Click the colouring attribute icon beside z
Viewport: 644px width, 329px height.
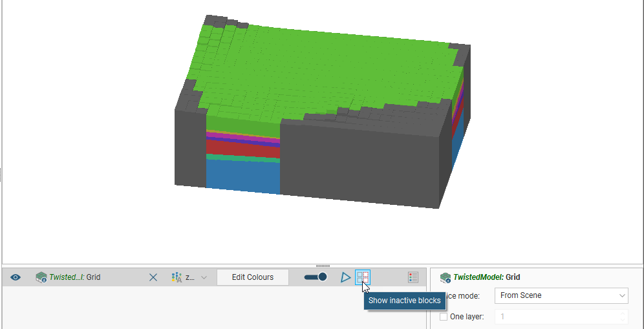click(177, 277)
